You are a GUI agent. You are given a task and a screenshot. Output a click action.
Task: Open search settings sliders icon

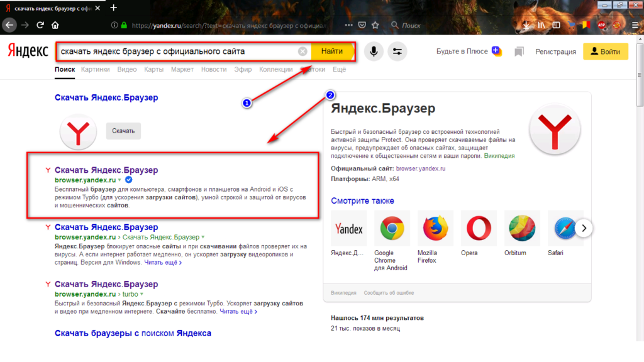(397, 52)
